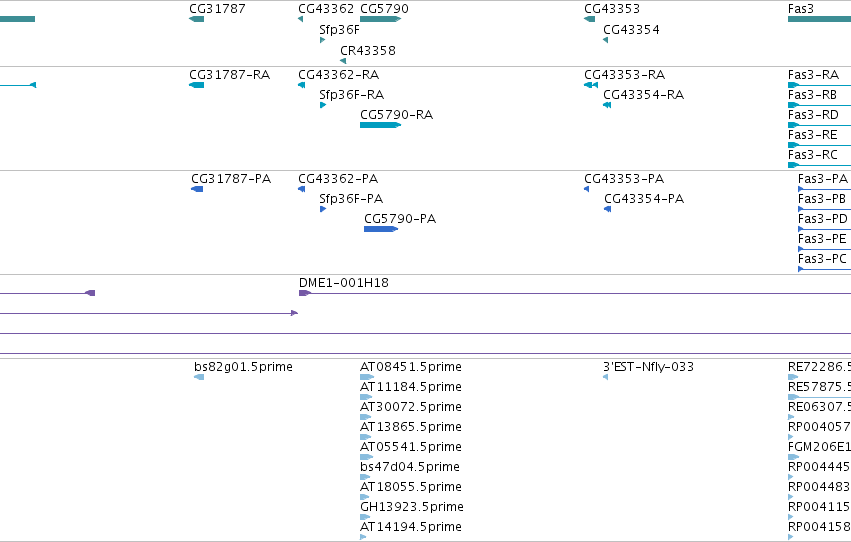
Task: Click the RE57875 EST label
Action: pos(819,387)
